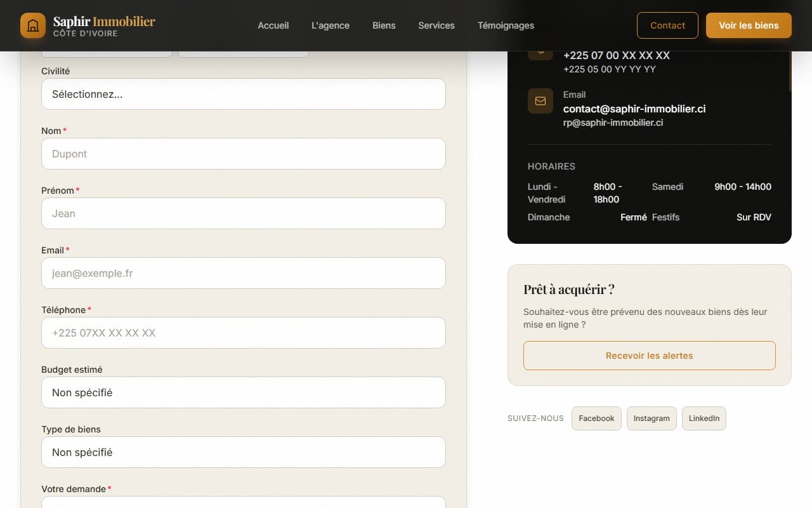Open the Civilité dropdown
The height and width of the screenshot is (508, 812).
pyautogui.click(x=244, y=94)
